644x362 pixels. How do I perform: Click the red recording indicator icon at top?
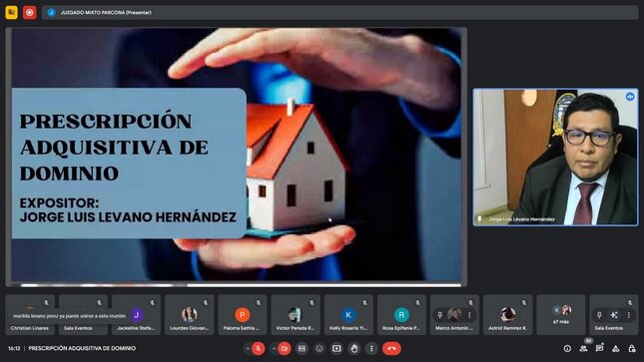(x=30, y=13)
